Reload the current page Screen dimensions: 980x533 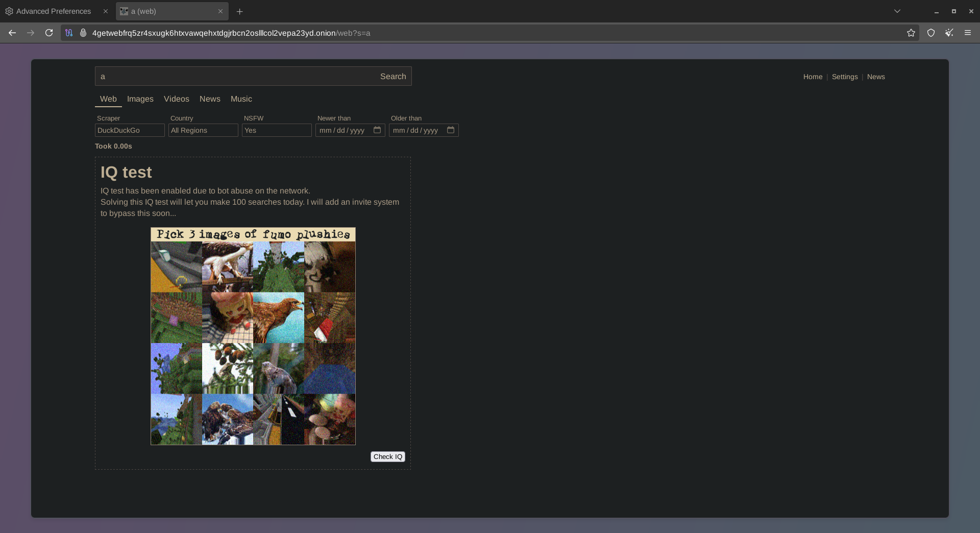pos(49,33)
